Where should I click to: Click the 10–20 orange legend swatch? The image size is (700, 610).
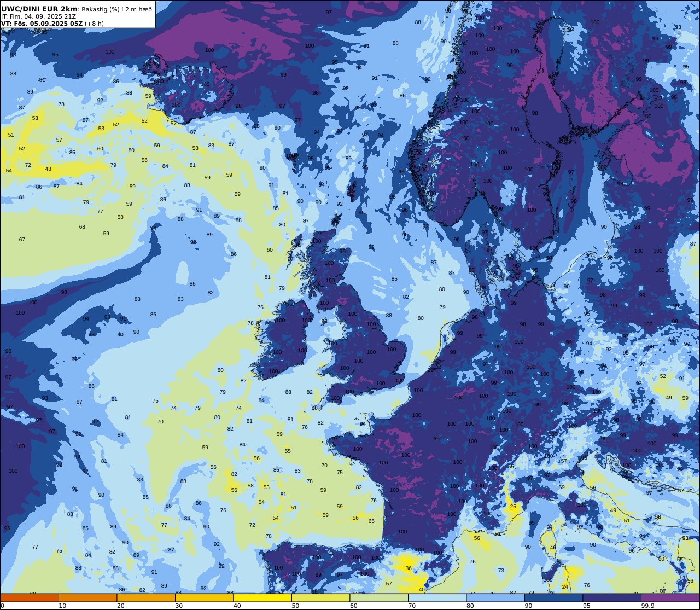87,597
